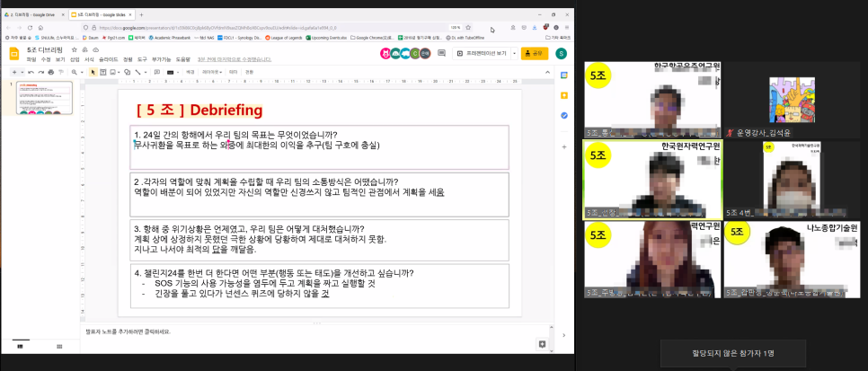Switch to the Google Drive browser tab
This screenshot has width=868, height=371.
35,15
